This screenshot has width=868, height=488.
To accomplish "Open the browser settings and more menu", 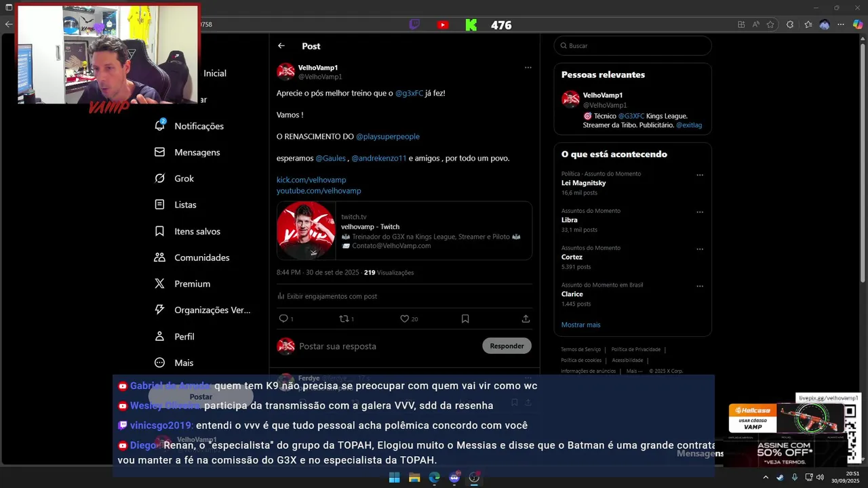I will point(842,24).
